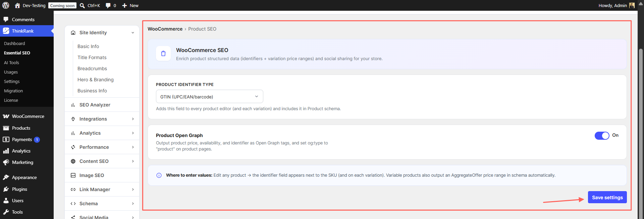This screenshot has width=644, height=219.
Task: Expand the Content SEO chevron
Action: click(133, 161)
